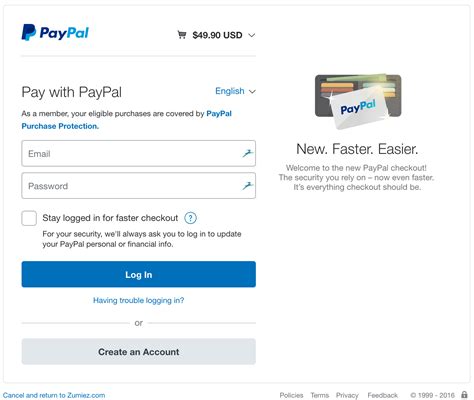
Task: Enable Stay logged in for faster checkout
Action: pyautogui.click(x=29, y=218)
